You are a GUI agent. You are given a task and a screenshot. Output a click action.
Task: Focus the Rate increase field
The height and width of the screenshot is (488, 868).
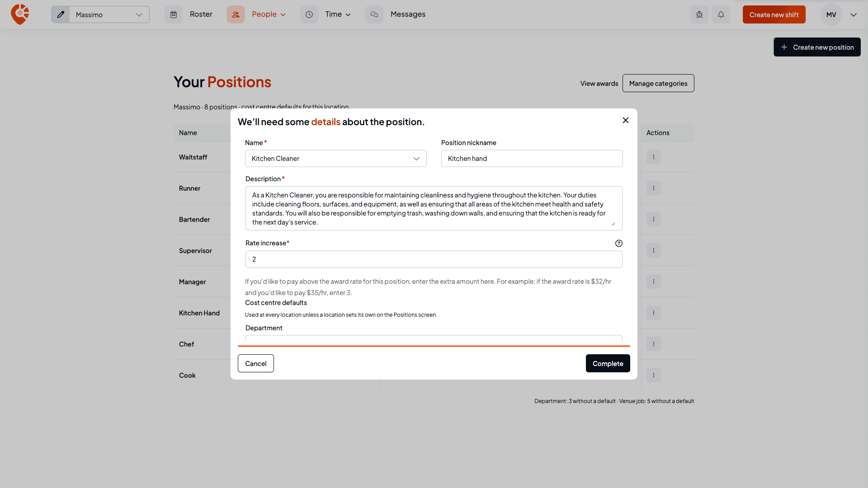pyautogui.click(x=434, y=259)
